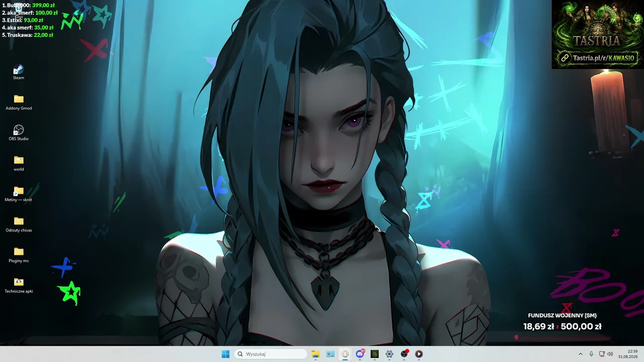Screen dimensions: 644x362
Task: Switch to the active ring-icon taskbar app
Action: tap(345, 354)
